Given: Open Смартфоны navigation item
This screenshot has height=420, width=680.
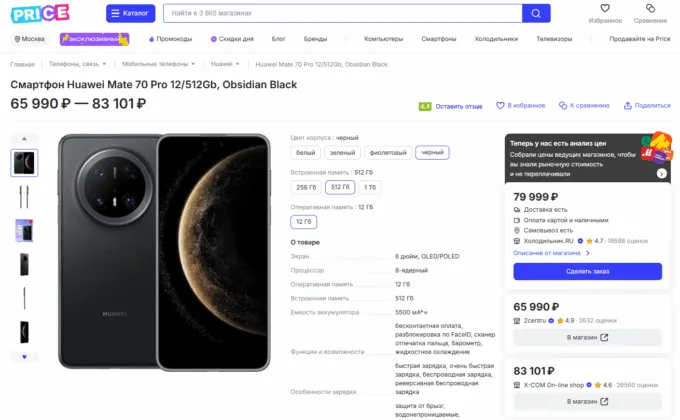Looking at the screenshot, I should (x=439, y=39).
